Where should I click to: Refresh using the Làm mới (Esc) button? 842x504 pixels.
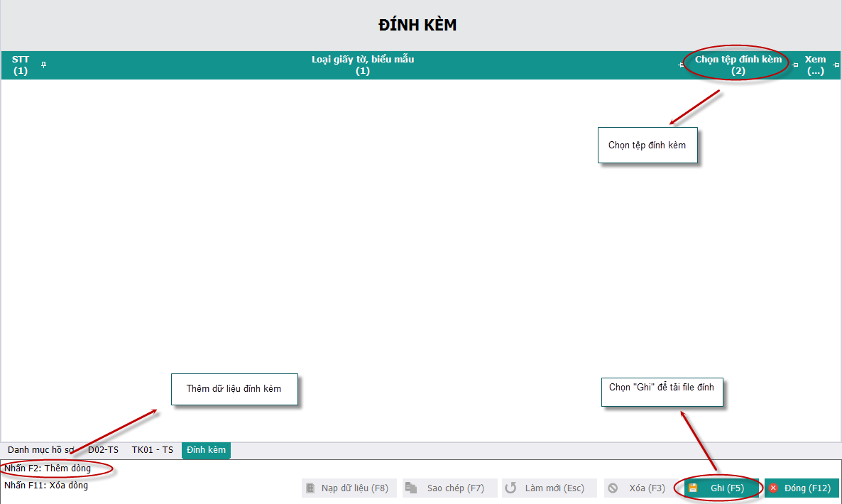click(x=550, y=488)
